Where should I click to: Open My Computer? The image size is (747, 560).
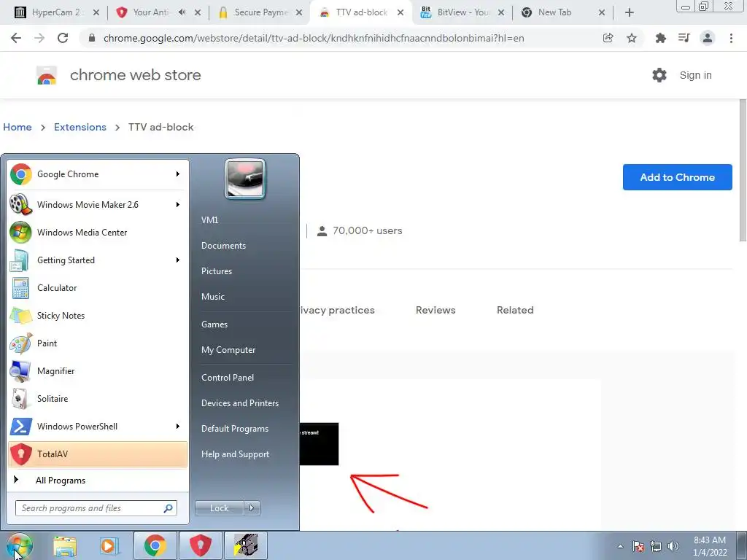(x=228, y=350)
